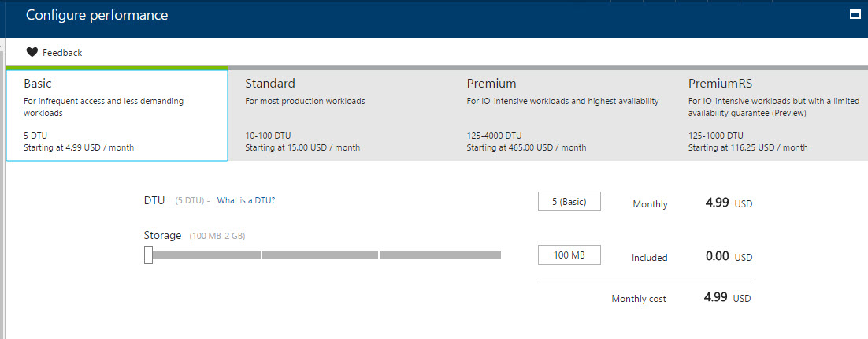Click the Storage slider handle
The width and height of the screenshot is (868, 339).
(148, 255)
